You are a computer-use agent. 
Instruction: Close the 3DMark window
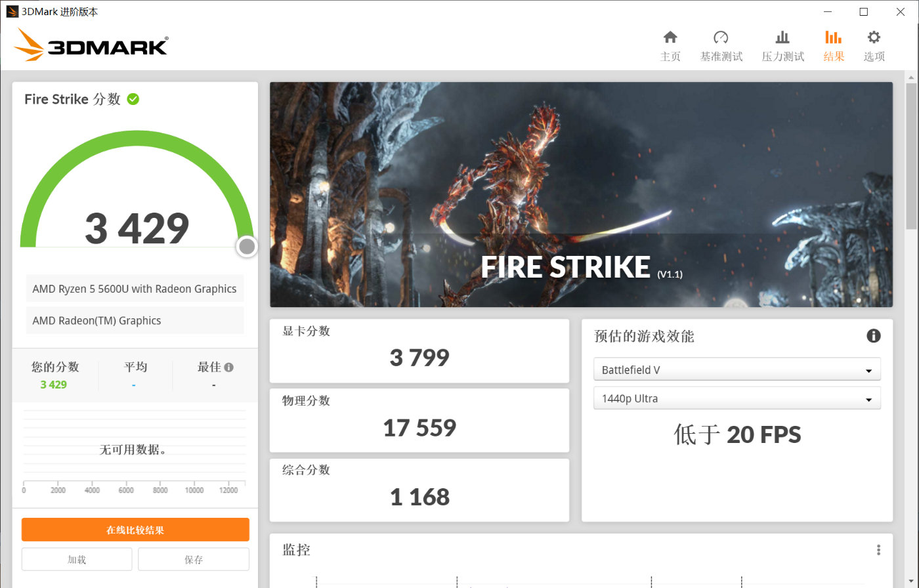point(901,12)
